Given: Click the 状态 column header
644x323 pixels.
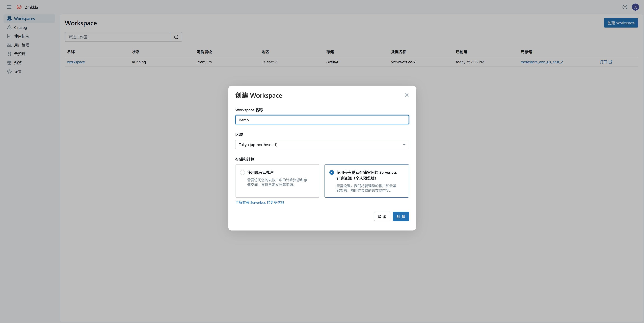Looking at the screenshot, I should (x=136, y=52).
